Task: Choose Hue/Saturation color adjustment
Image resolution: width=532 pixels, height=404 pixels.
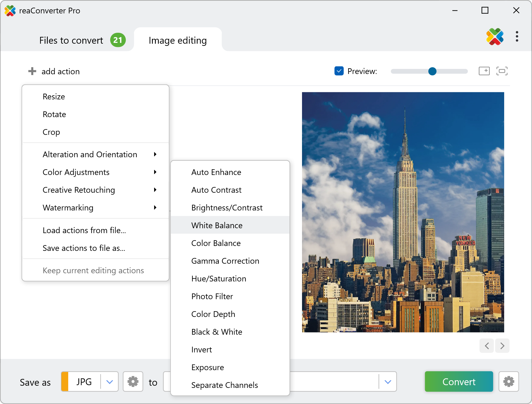Action: 219,279
